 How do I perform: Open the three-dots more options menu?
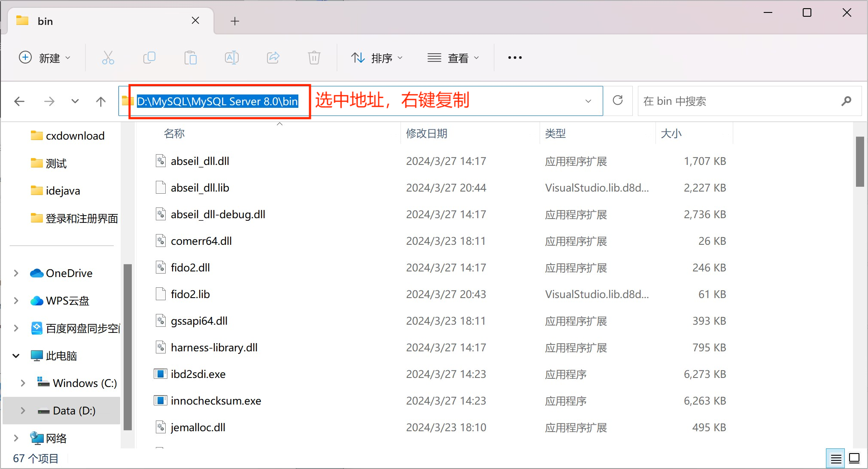pyautogui.click(x=515, y=58)
